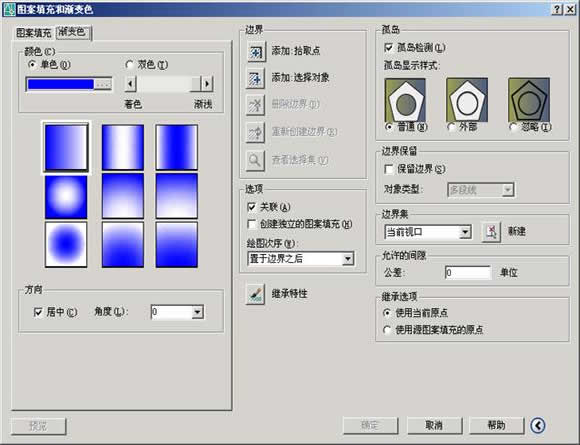Click the 继承特性 inherit properties brush icon
The width and height of the screenshot is (580, 445).
pos(255,294)
